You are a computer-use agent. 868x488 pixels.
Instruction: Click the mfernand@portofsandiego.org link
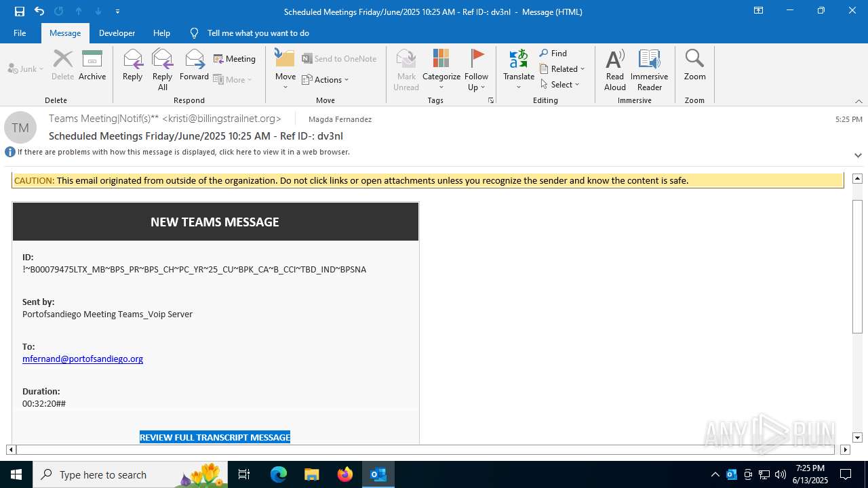[x=83, y=359]
